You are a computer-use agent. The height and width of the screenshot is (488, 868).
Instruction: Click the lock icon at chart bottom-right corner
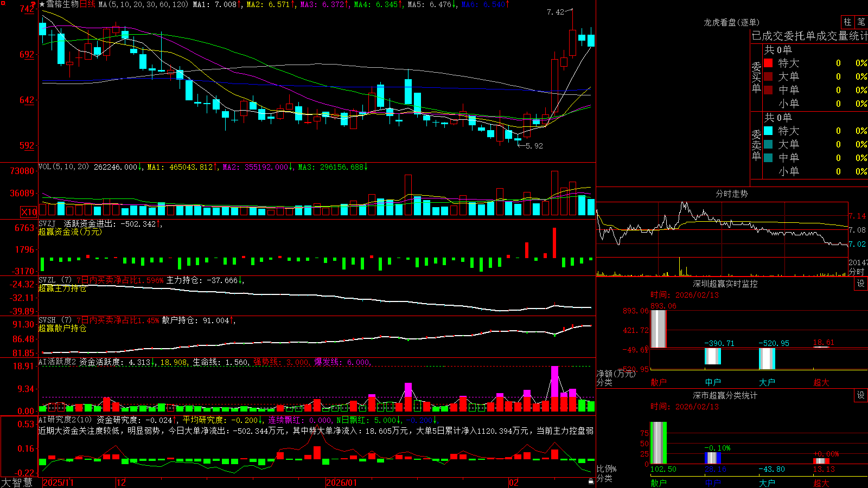(591, 481)
